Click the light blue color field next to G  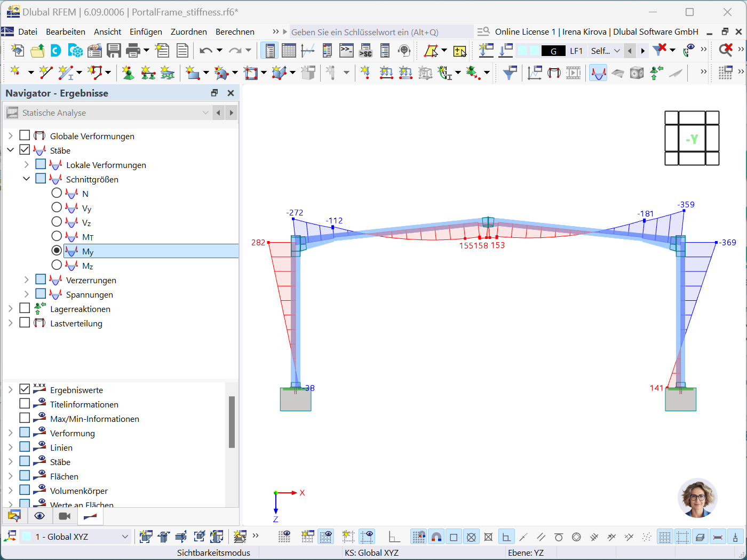[535, 51]
